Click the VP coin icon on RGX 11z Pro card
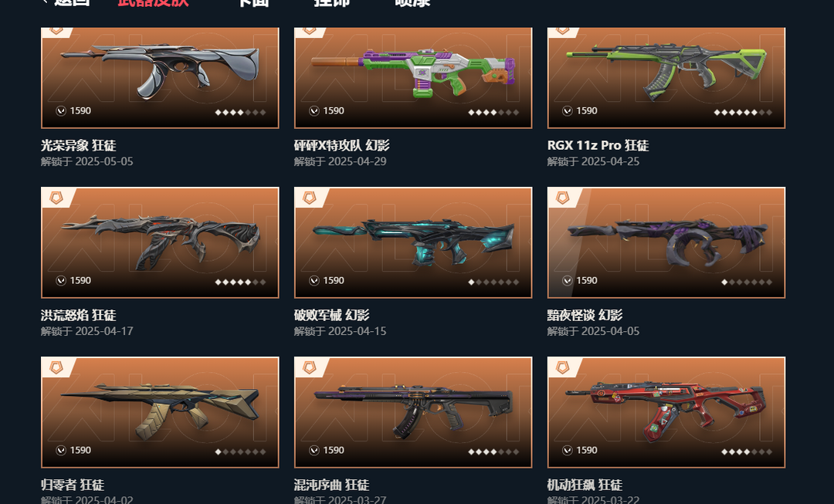 tap(567, 110)
